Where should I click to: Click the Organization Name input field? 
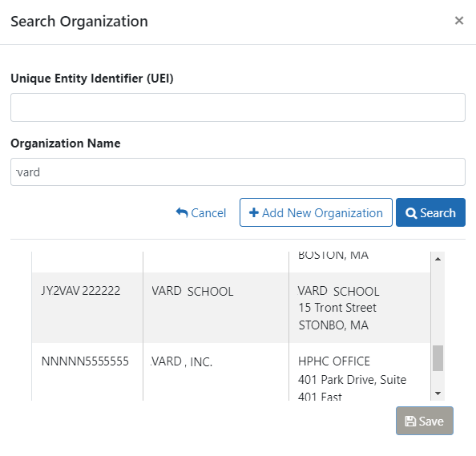[238, 172]
